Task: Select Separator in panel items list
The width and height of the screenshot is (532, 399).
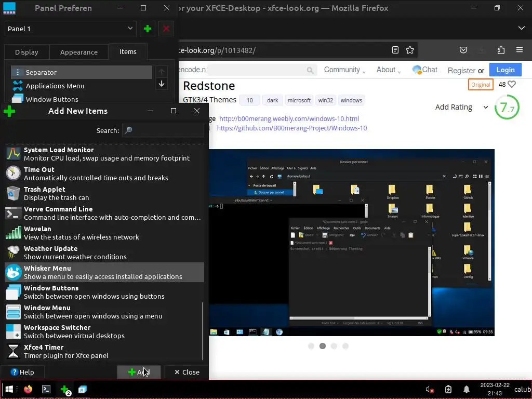Action: pos(82,72)
